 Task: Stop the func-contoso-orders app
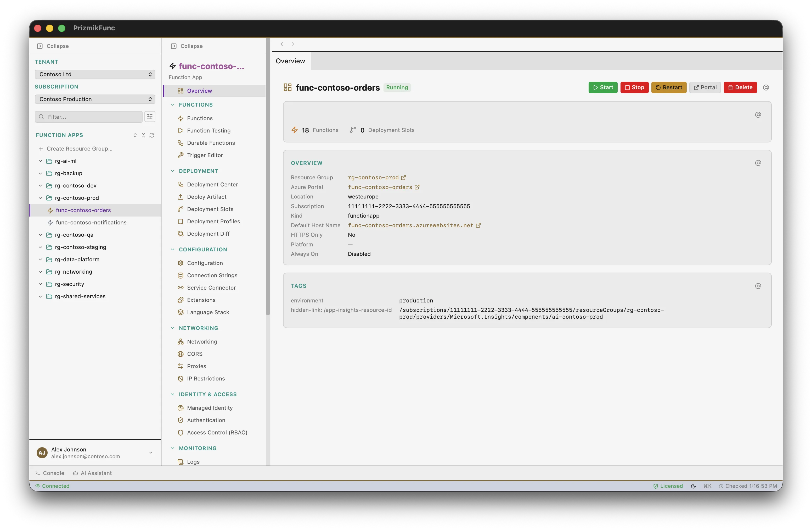634,87
